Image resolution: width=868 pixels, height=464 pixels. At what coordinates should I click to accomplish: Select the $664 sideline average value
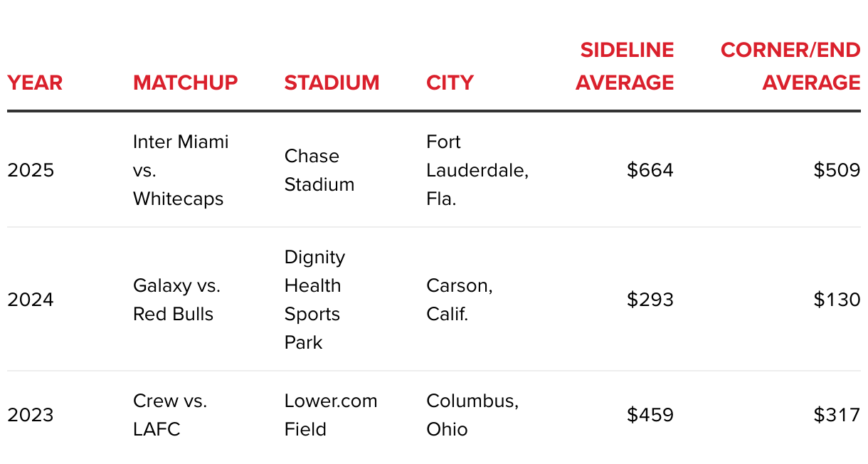point(650,170)
